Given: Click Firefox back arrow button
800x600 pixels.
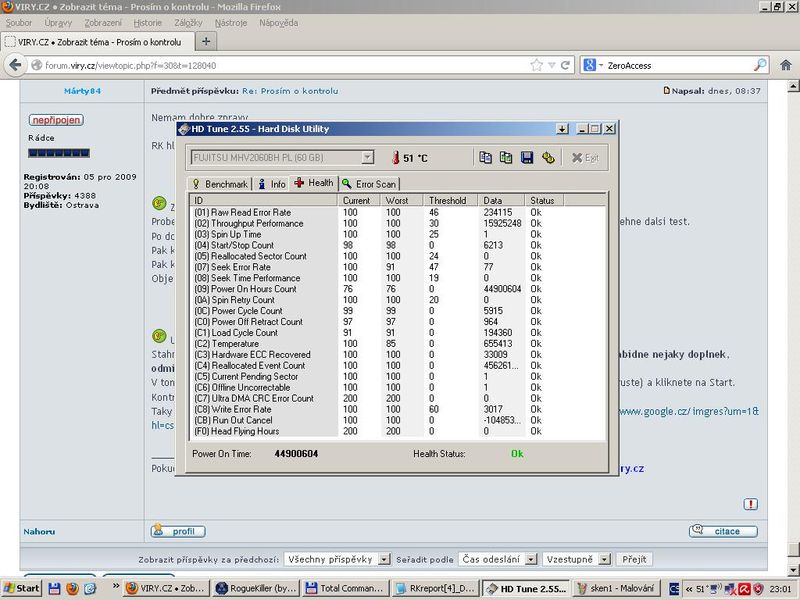Looking at the screenshot, I should pos(15,65).
